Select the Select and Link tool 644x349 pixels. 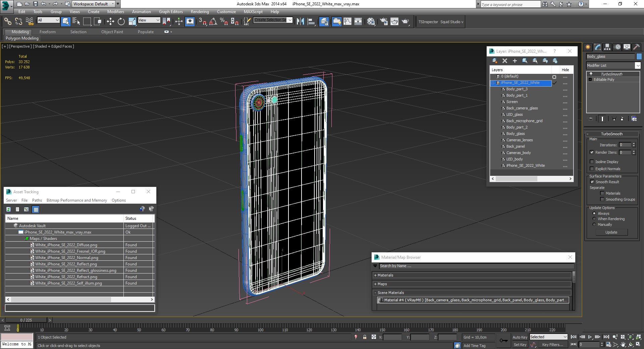pyautogui.click(x=7, y=21)
